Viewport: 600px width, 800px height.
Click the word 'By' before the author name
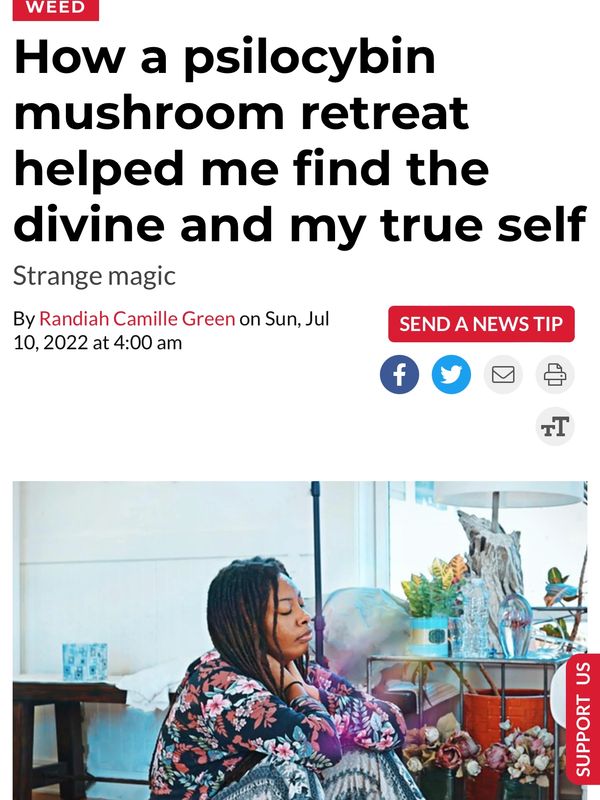coord(24,319)
